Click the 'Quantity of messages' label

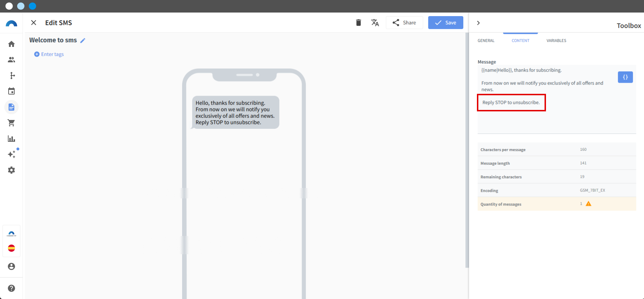[x=501, y=204]
